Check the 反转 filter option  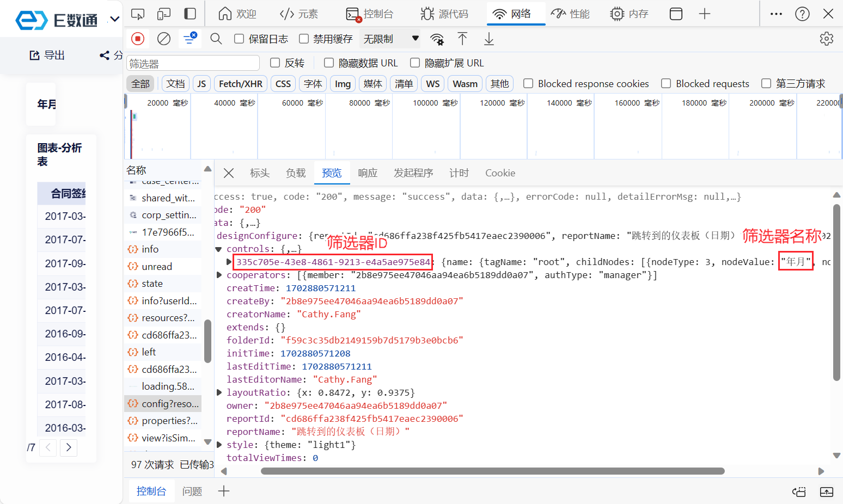click(x=275, y=63)
